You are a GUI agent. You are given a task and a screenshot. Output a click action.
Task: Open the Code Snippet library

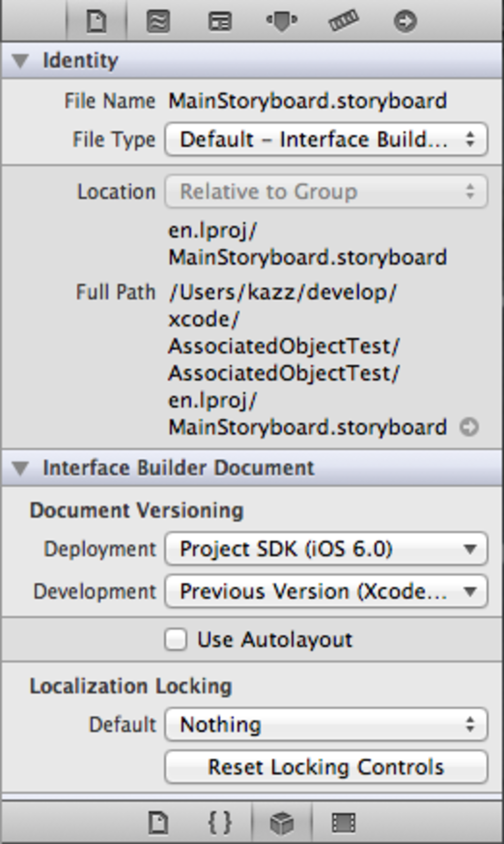coord(220,822)
